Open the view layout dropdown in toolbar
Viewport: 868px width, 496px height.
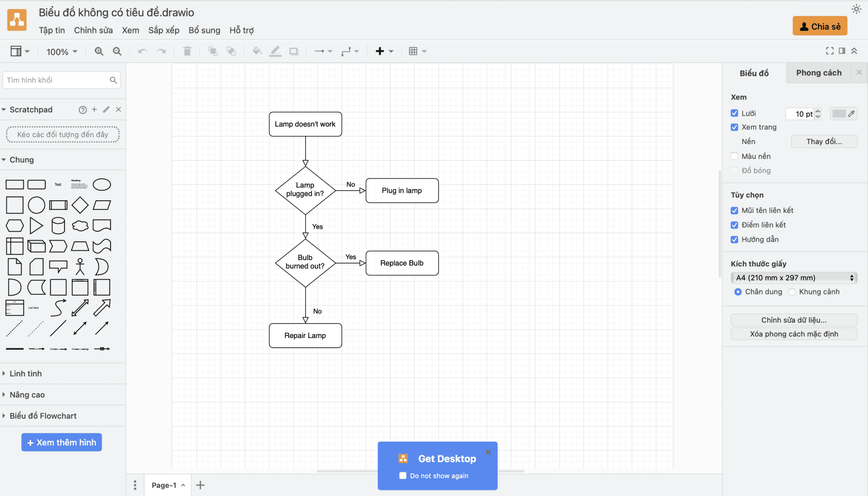pos(20,51)
